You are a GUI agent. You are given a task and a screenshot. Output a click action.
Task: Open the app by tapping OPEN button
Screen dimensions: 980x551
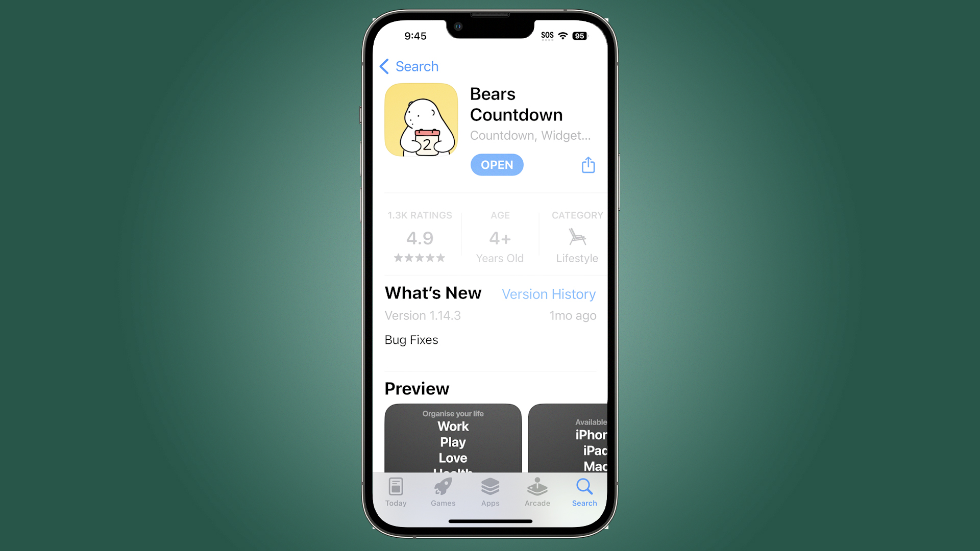click(x=497, y=164)
